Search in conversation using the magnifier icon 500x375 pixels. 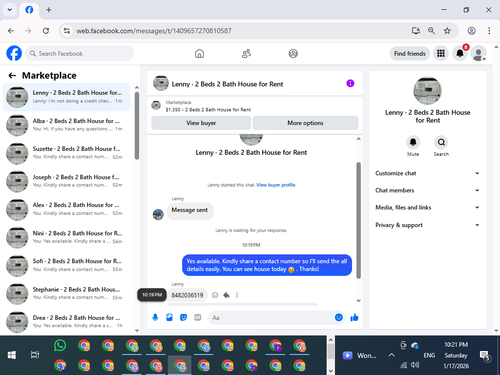(x=441, y=142)
